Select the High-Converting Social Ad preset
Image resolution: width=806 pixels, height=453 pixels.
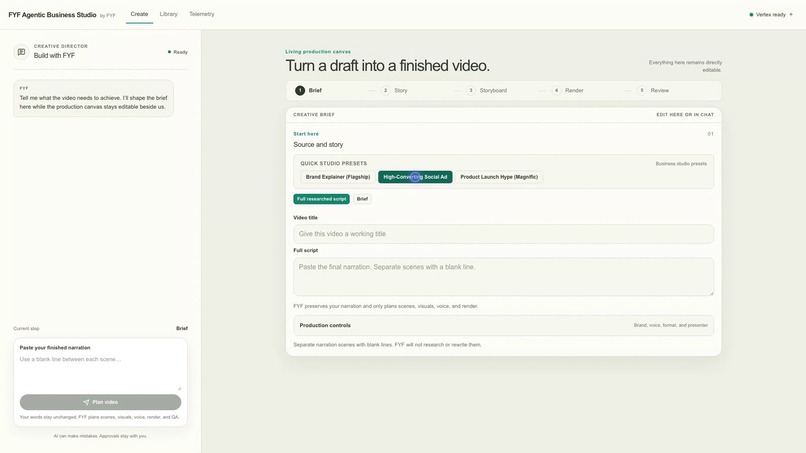(415, 177)
